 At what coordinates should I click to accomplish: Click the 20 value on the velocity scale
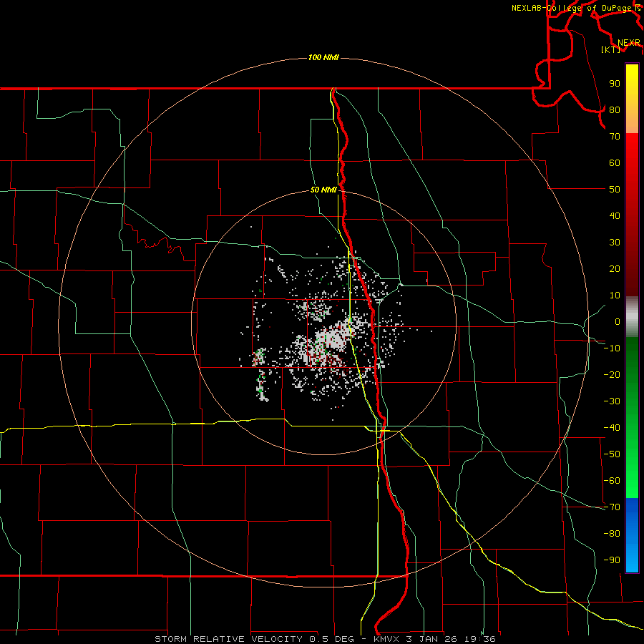615,269
